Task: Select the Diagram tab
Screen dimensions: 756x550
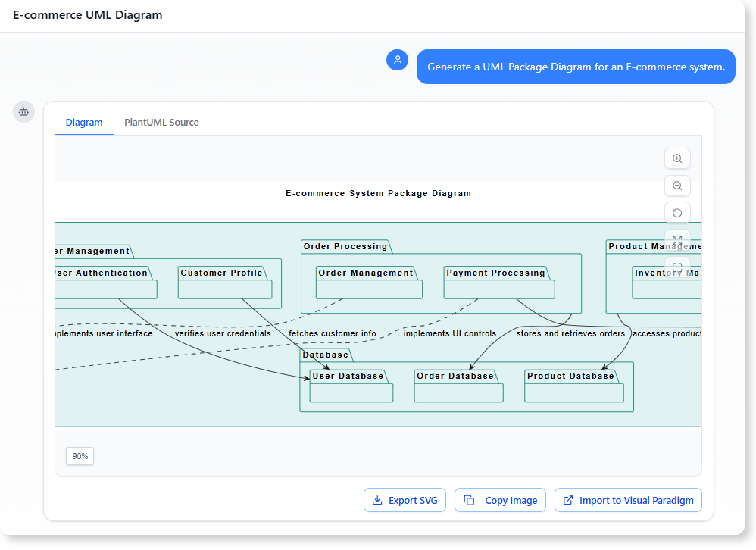Action: point(84,122)
